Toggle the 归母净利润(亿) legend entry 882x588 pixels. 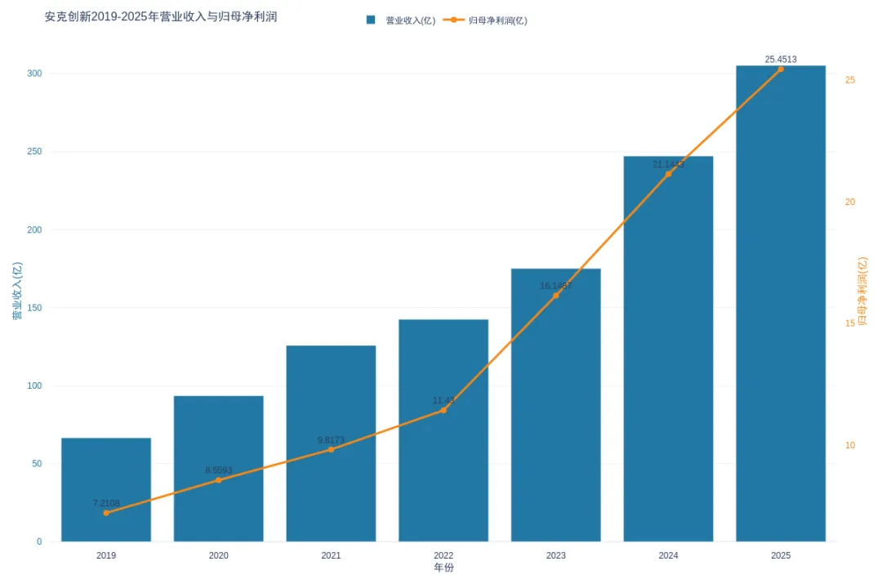(x=485, y=20)
